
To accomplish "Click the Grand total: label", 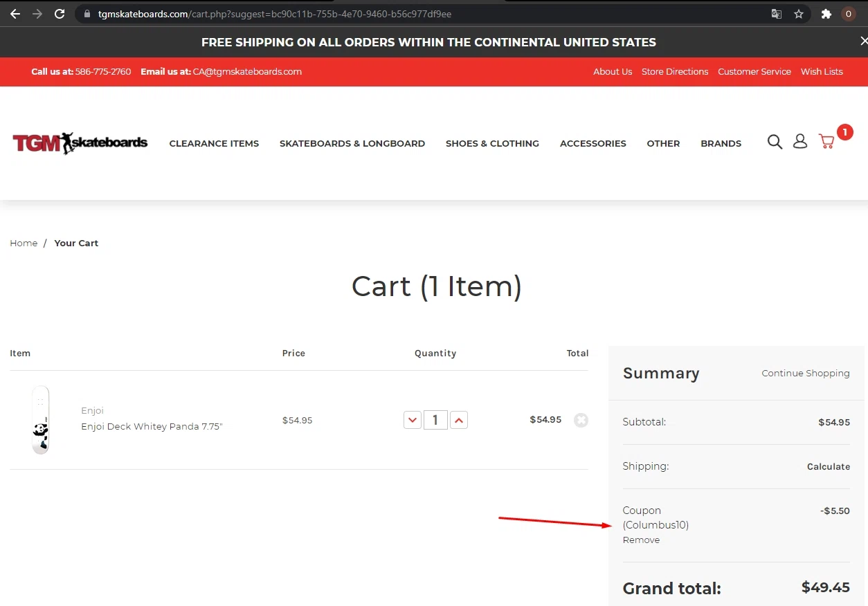I will click(x=672, y=589).
